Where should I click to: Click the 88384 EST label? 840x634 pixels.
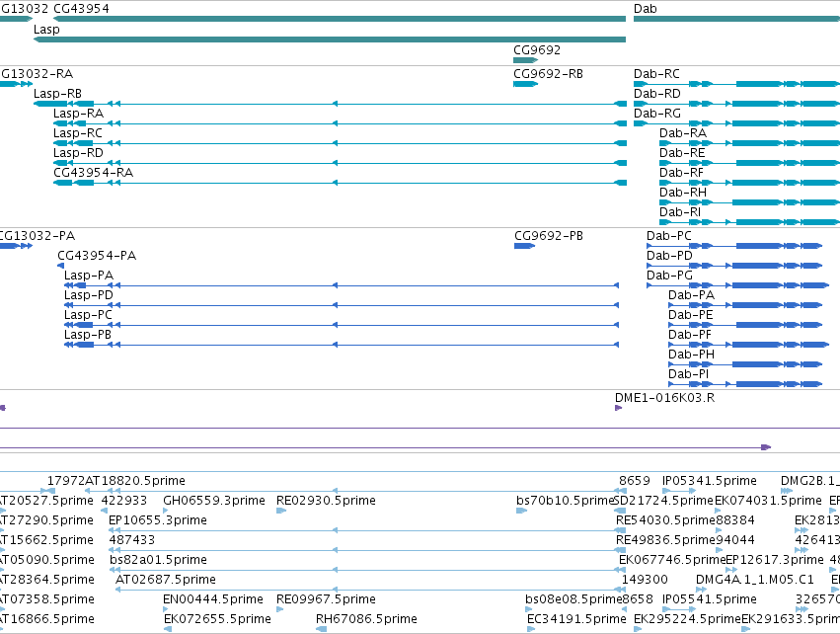pos(735,520)
